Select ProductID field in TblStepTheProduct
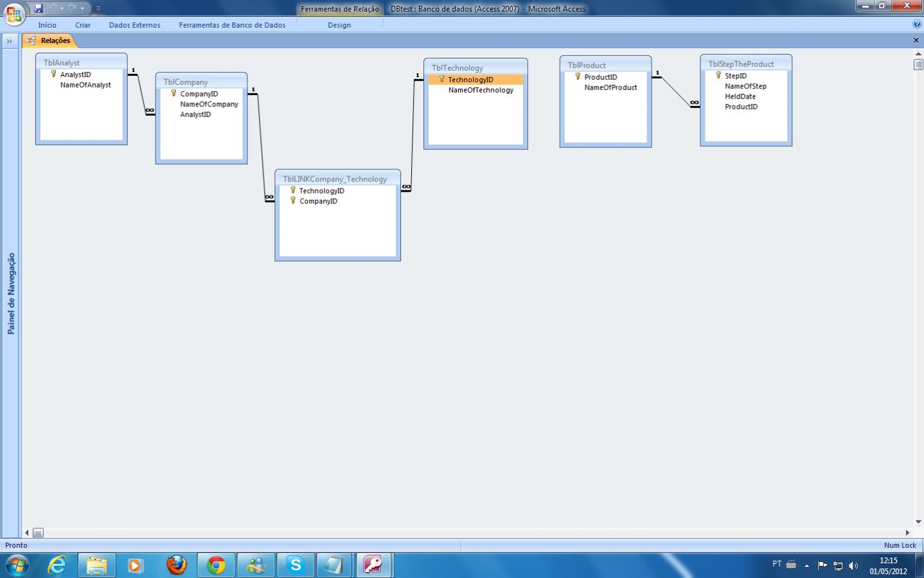The height and width of the screenshot is (578, 924). 741,107
